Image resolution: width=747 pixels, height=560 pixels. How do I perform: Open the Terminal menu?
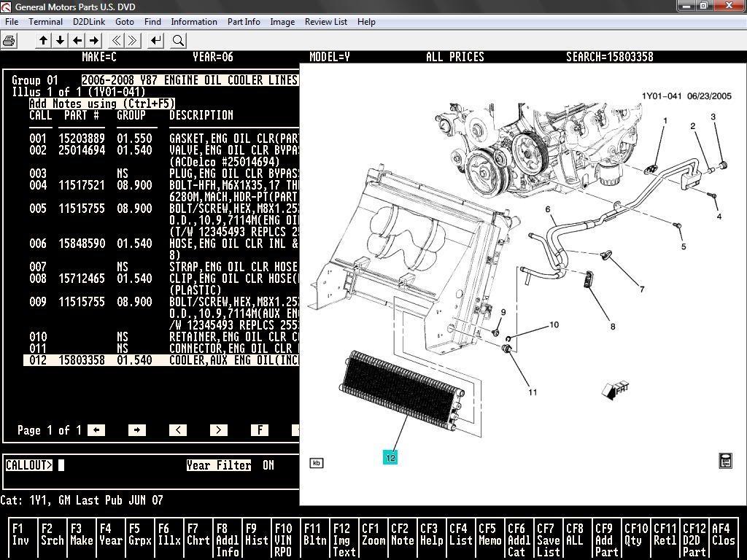pos(45,22)
